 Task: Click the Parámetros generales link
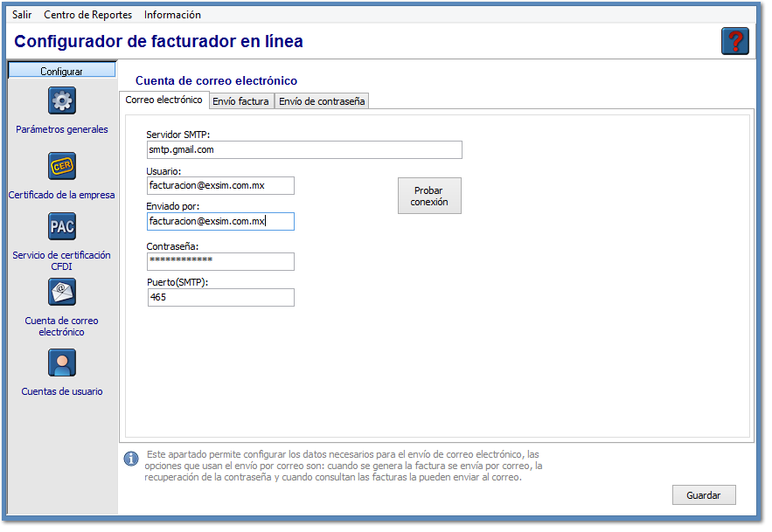click(x=63, y=130)
